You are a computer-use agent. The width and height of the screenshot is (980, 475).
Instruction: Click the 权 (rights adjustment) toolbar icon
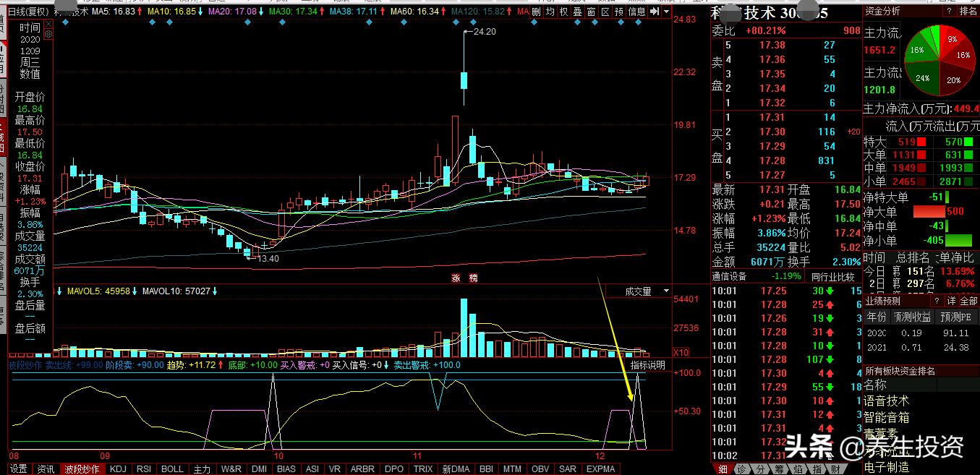(x=563, y=12)
